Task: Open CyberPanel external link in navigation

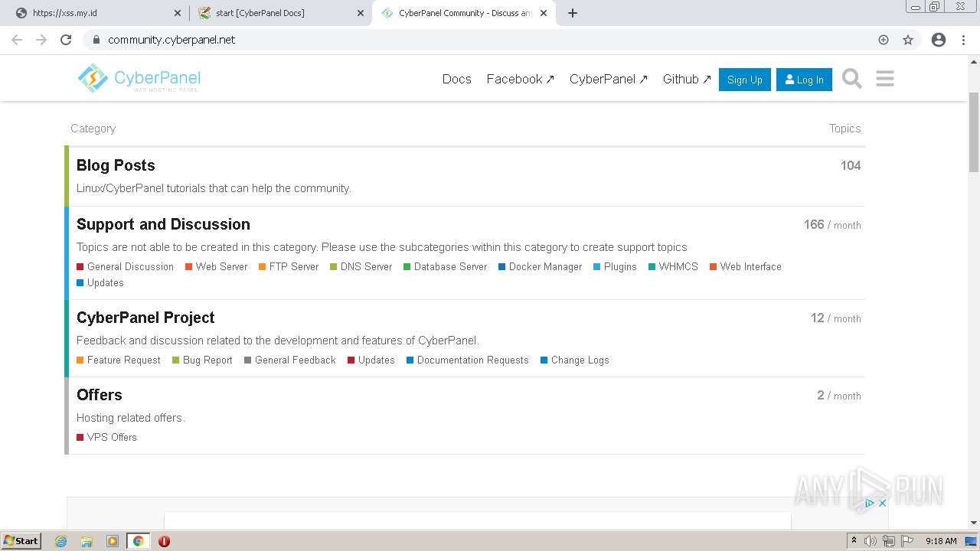Action: 609,79
